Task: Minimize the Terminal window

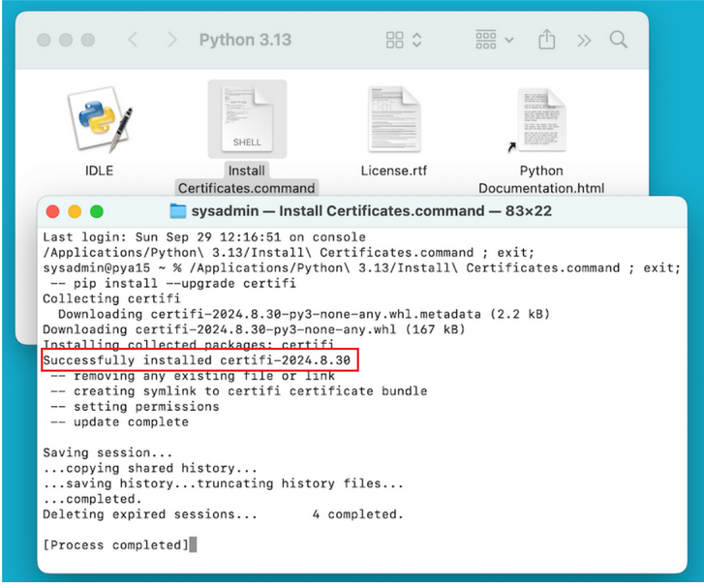Action: pos(75,211)
